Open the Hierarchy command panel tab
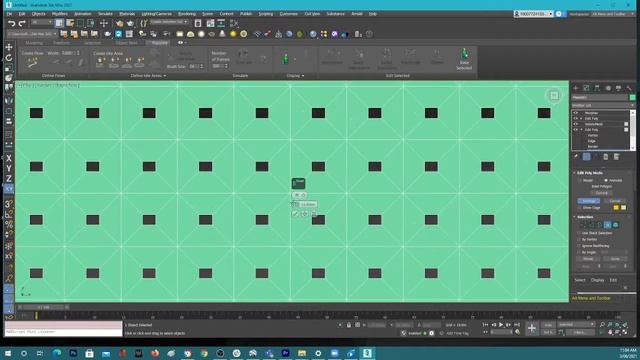The height and width of the screenshot is (360, 640). pos(597,88)
